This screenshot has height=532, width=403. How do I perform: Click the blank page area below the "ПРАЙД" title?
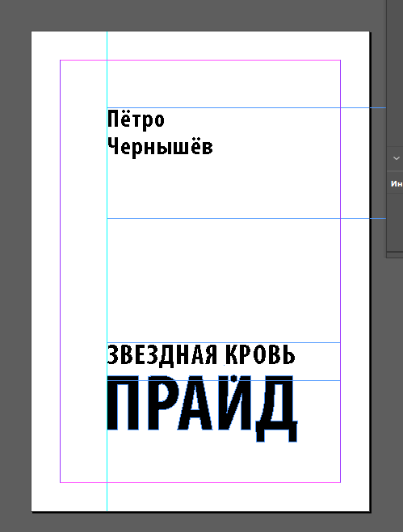(x=224, y=462)
